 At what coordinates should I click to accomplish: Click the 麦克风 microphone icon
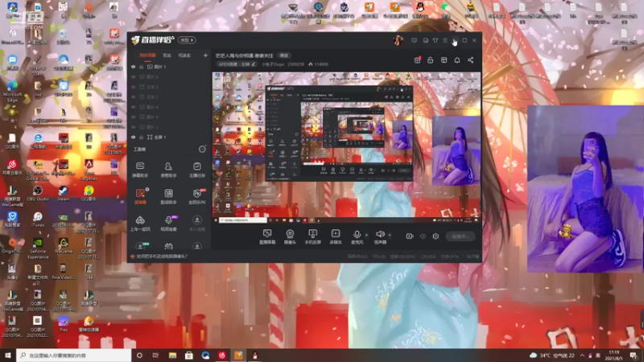(357, 234)
